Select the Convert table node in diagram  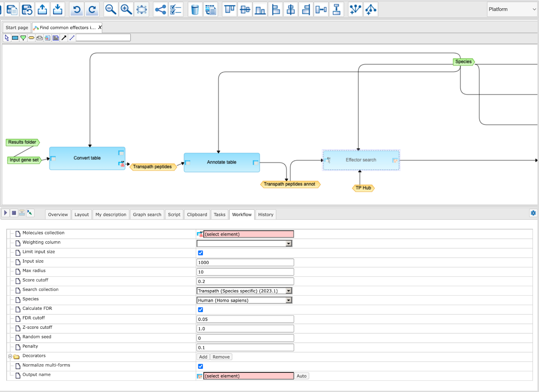click(x=87, y=158)
